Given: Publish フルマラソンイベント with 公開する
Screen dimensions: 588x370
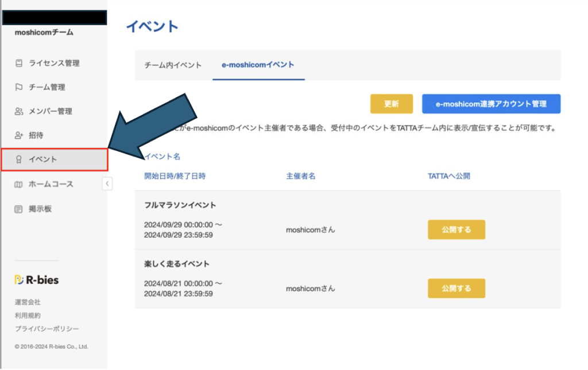Looking at the screenshot, I should [456, 229].
